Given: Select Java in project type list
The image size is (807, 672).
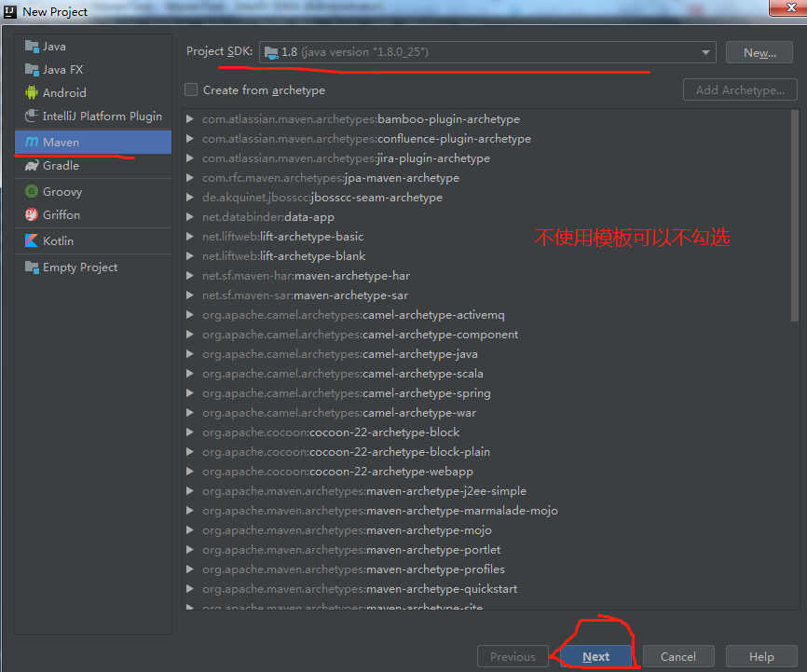Looking at the screenshot, I should coord(93,47).
